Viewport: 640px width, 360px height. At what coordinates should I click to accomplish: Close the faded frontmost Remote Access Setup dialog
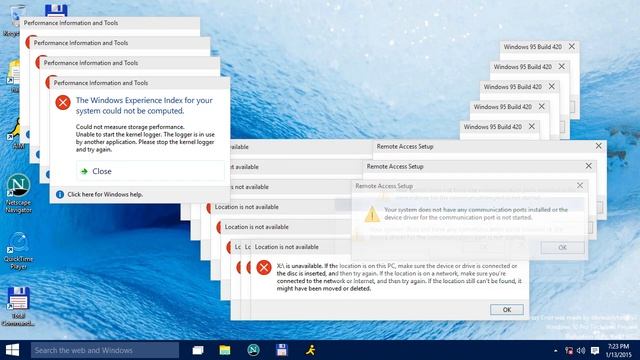coord(580,186)
